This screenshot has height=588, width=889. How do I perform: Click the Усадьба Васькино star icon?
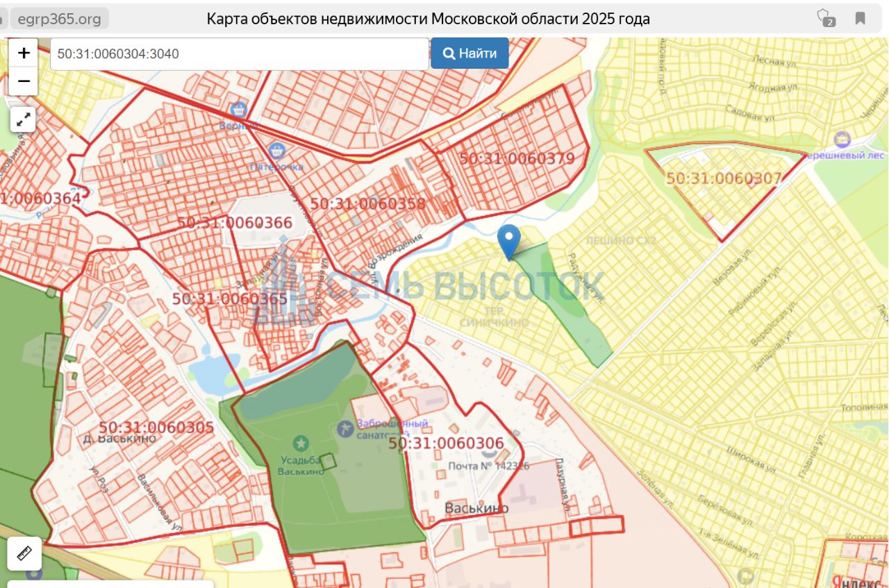[301, 442]
